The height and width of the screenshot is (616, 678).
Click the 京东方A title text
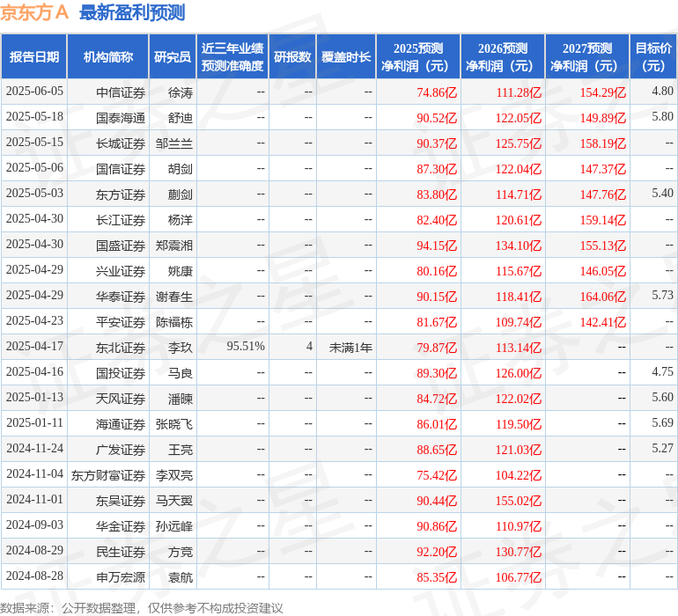click(x=34, y=12)
